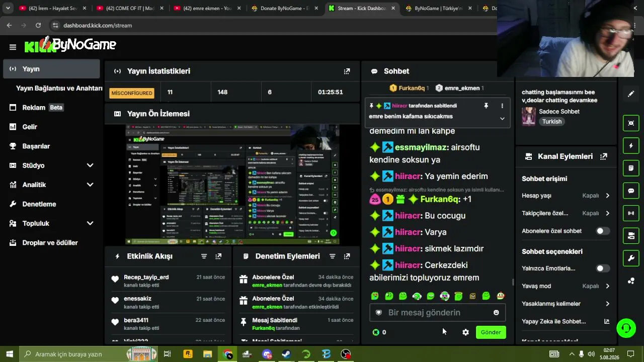Screen dimensions: 644x362
Task: Open Başarılar in the sidebar
Action: 51,146
